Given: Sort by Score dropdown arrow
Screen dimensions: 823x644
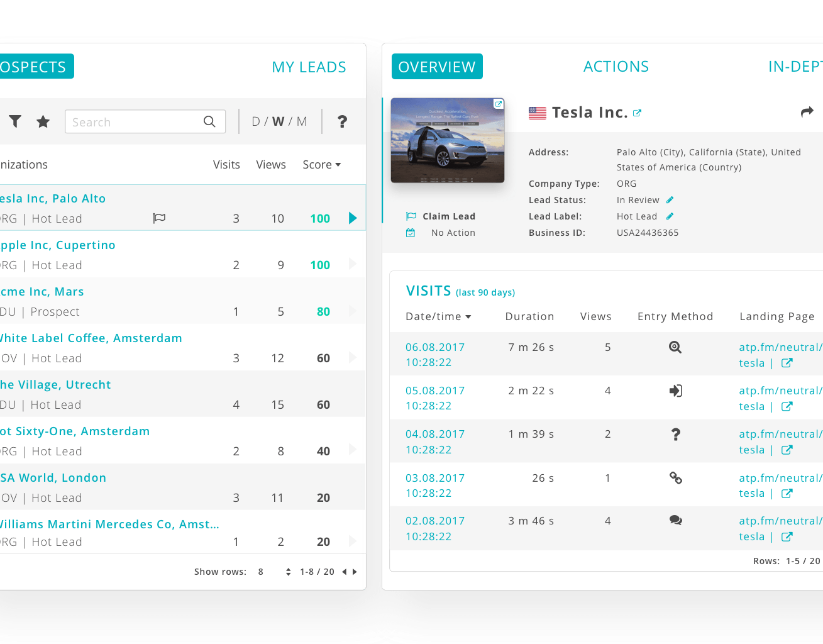Looking at the screenshot, I should click(338, 165).
